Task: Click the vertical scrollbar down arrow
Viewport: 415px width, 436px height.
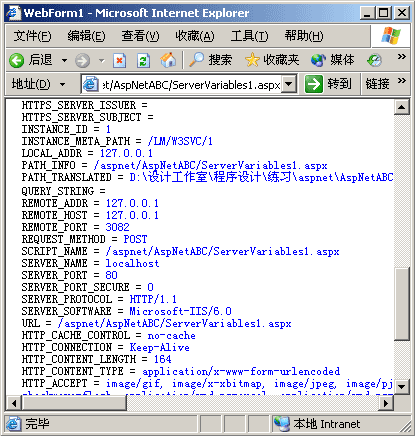Action: [401, 387]
